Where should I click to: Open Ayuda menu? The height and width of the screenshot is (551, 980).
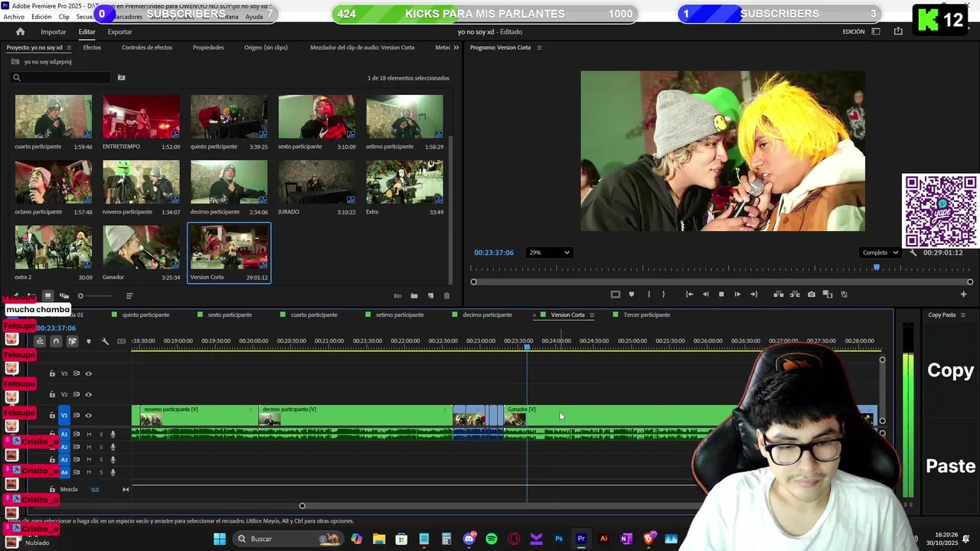[x=253, y=17]
